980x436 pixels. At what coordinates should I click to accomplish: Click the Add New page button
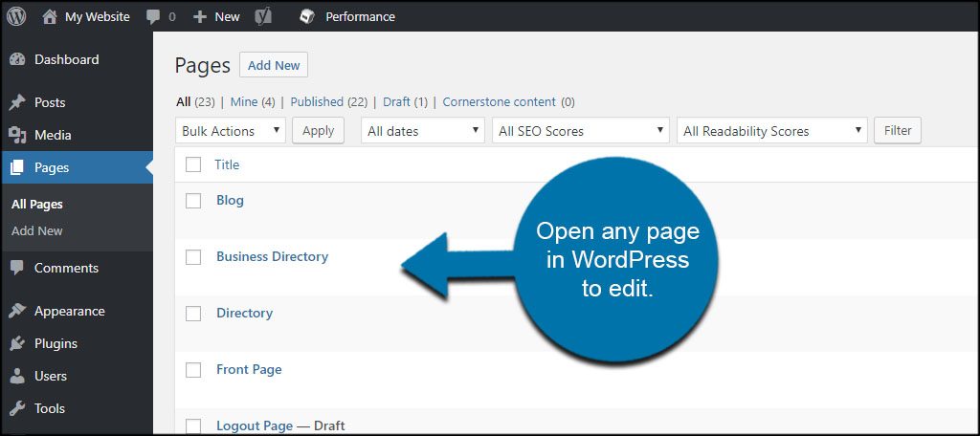(274, 65)
